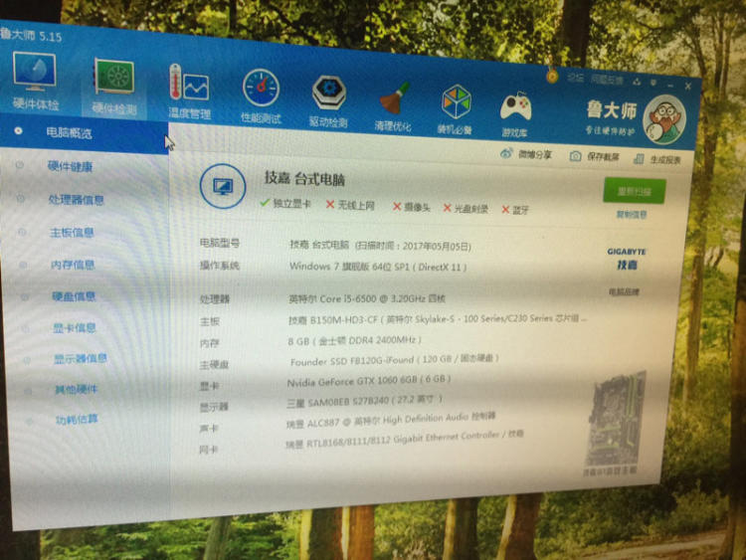Viewport: 746px width, 560px height.
Task: Click the 摄像头 status indicator
Action: click(412, 207)
